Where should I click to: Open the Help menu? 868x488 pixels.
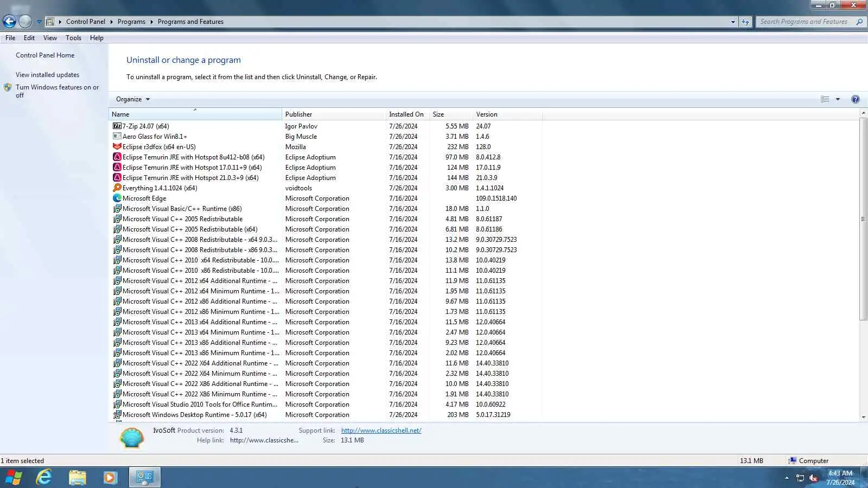[97, 38]
